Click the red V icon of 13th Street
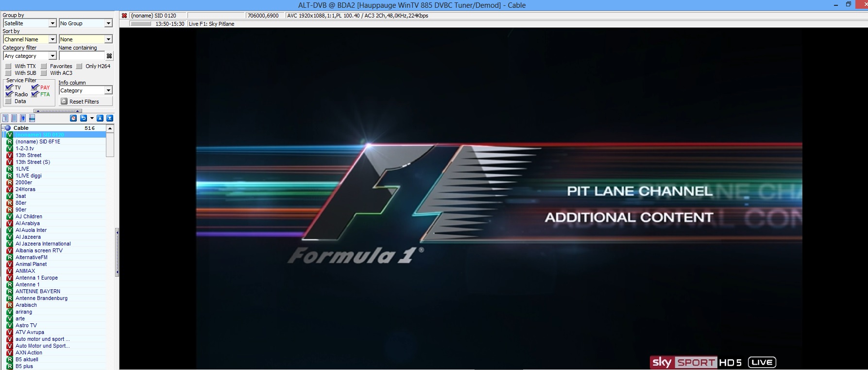This screenshot has height=370, width=868. (9, 155)
